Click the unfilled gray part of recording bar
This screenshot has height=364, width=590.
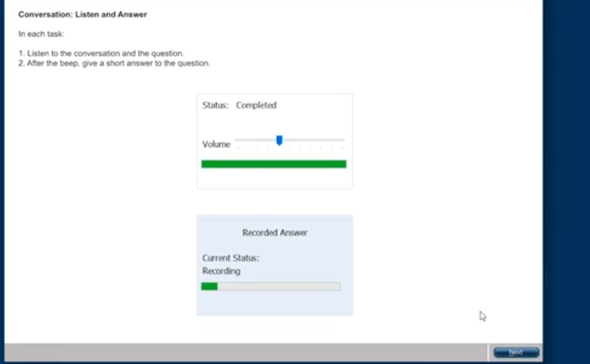point(278,286)
